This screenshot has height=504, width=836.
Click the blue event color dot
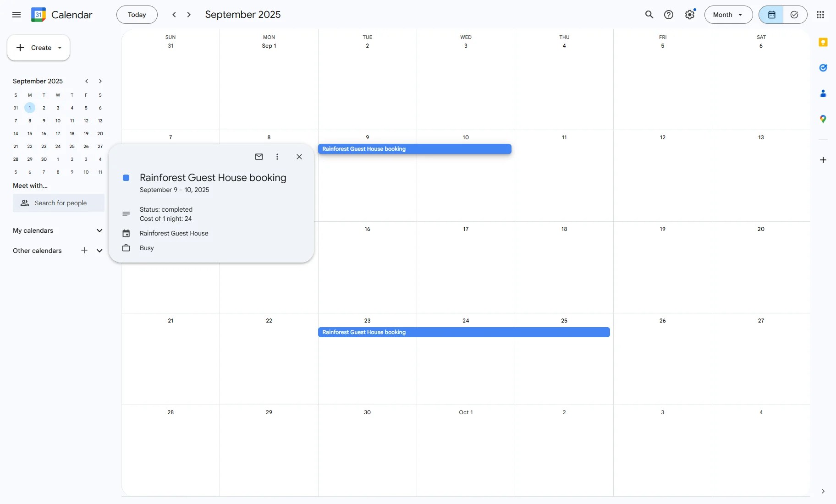click(126, 178)
